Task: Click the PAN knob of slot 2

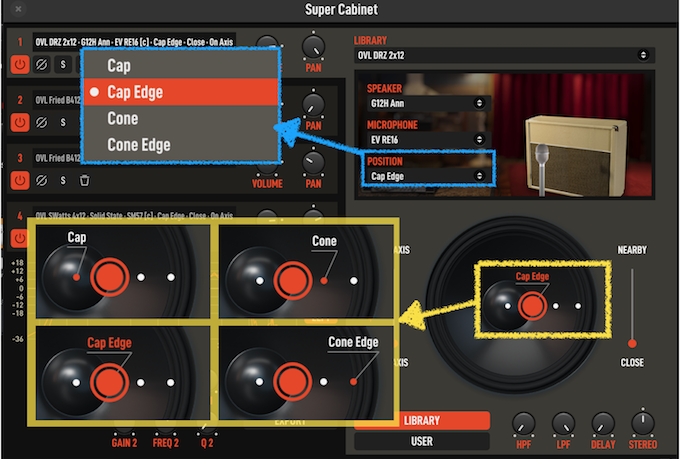Action: pyautogui.click(x=313, y=105)
